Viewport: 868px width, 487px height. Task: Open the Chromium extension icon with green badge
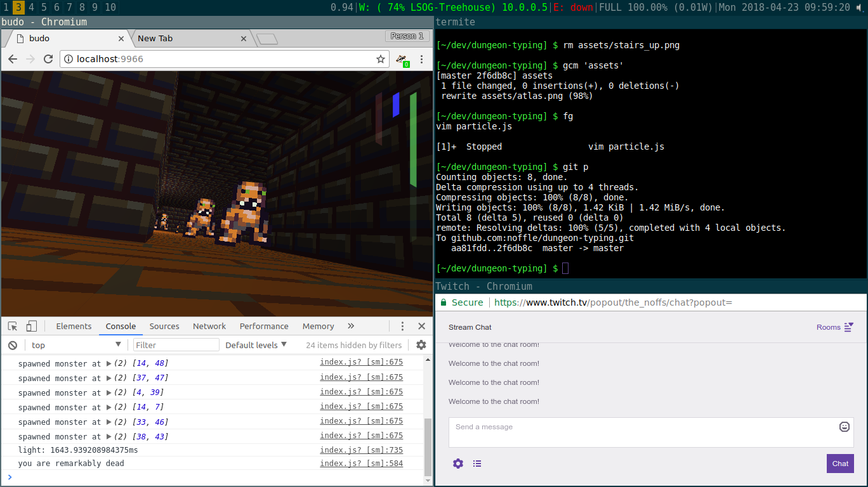[x=402, y=60]
